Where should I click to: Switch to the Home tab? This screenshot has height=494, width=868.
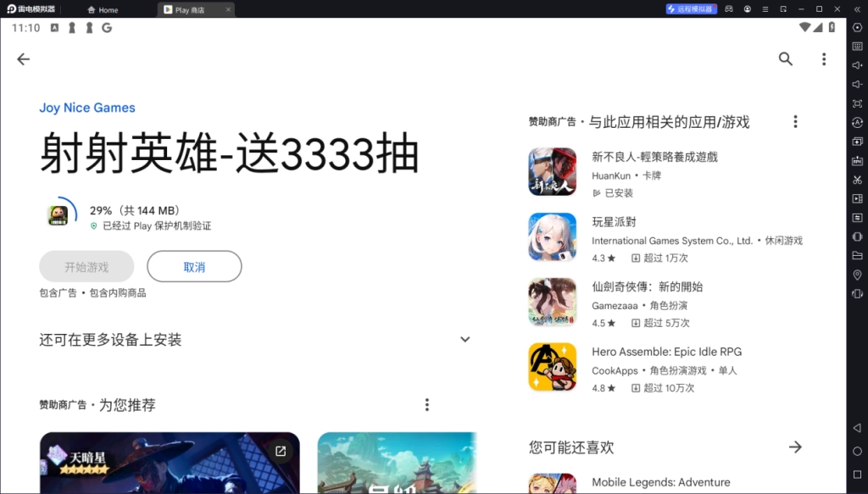(103, 10)
